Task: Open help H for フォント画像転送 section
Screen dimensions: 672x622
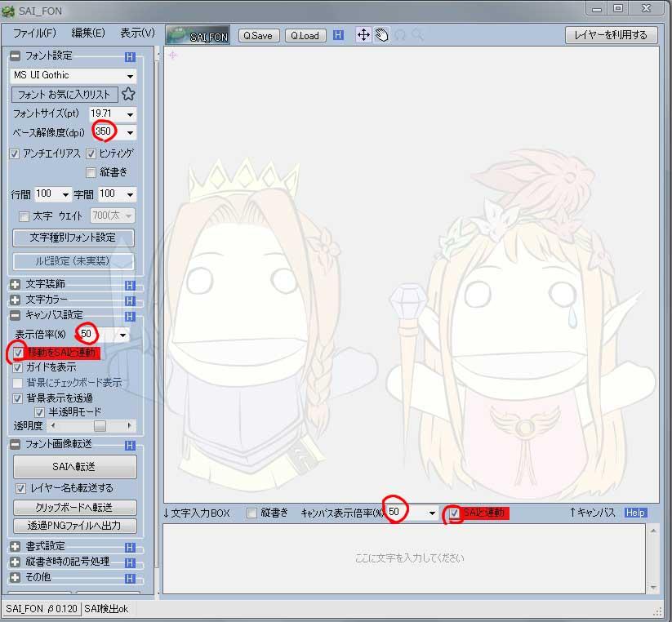Action: pos(131,446)
